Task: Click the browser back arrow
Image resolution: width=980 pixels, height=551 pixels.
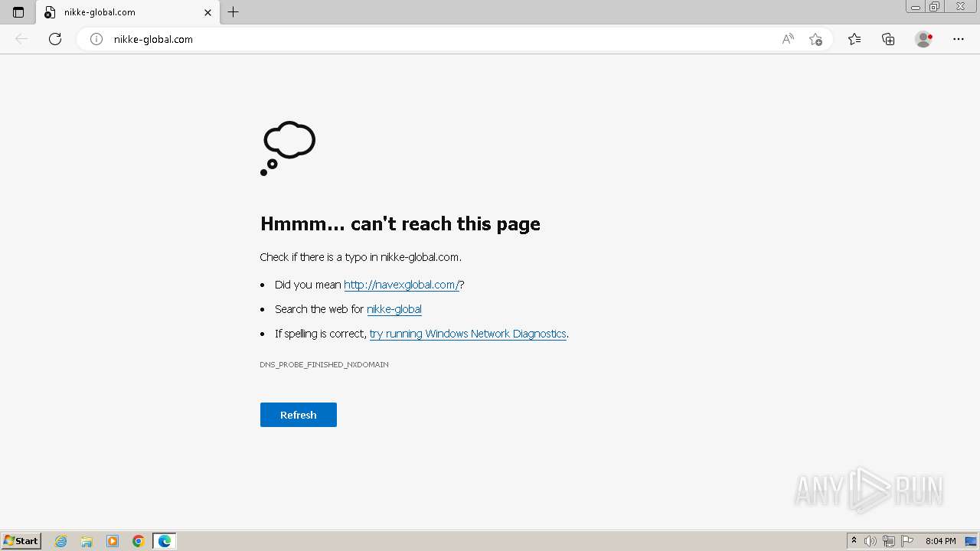Action: click(x=21, y=39)
